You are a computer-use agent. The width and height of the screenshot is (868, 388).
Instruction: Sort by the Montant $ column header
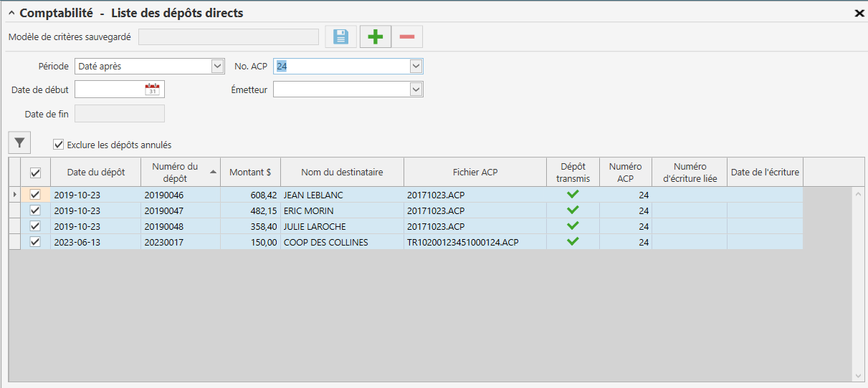pos(250,172)
